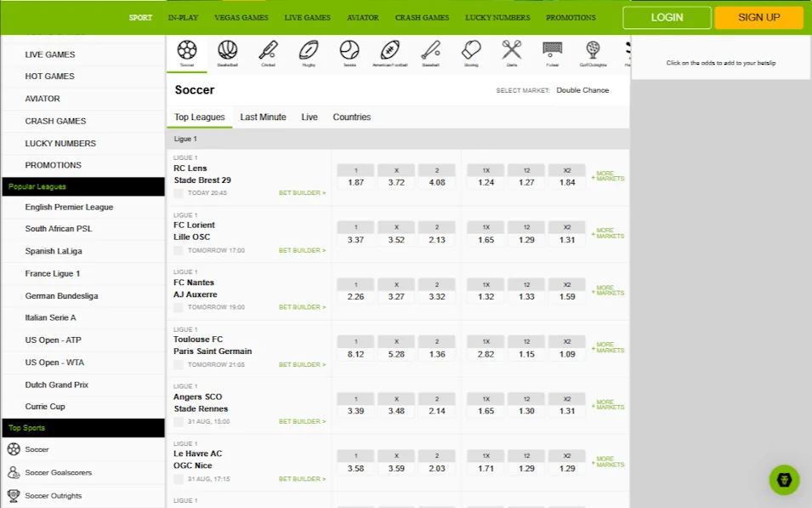Screen dimensions: 812x508
Task: Open Hot Games in left sidebar
Action: [x=49, y=77]
